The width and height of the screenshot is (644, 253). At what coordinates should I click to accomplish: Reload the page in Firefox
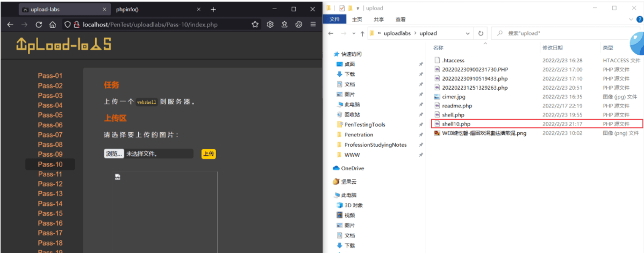pos(39,25)
